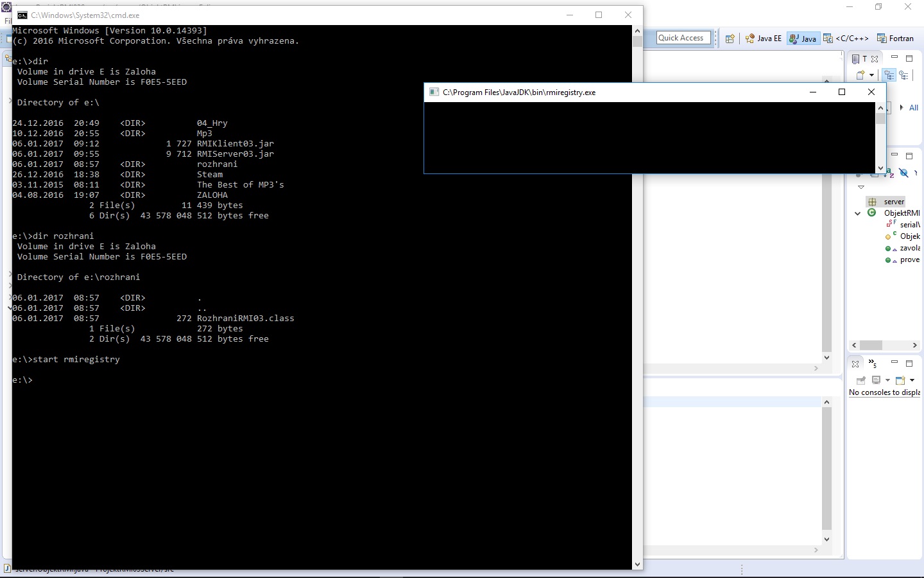The image size is (924, 578).
Task: Click the New wizard icon above the Outline
Action: click(x=861, y=74)
